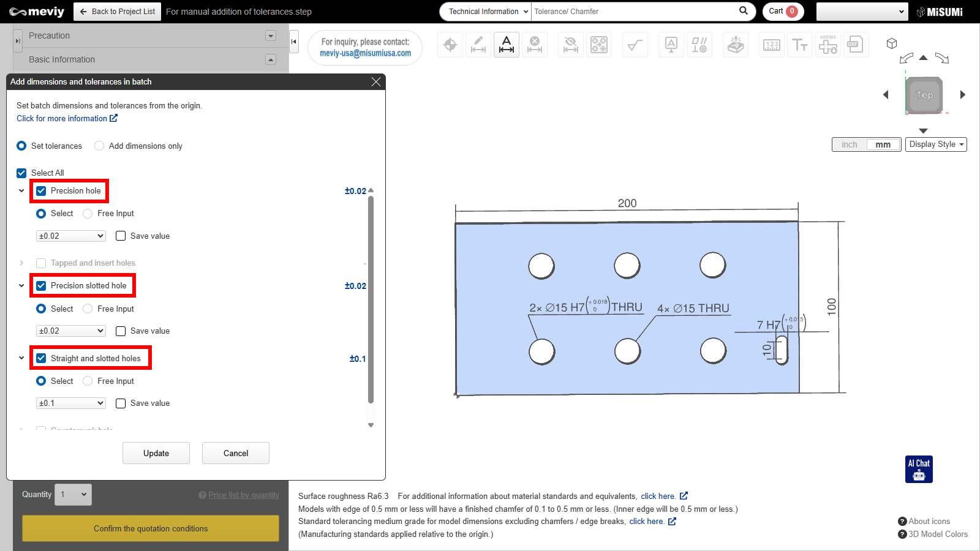The image size is (980, 551).
Task: Click the 6 Views download icon
Action: (827, 45)
